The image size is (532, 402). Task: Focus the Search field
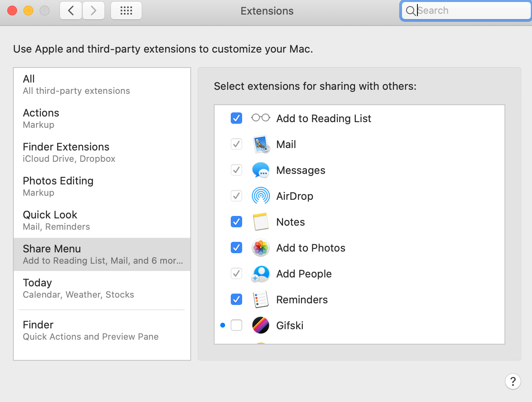[x=470, y=11]
